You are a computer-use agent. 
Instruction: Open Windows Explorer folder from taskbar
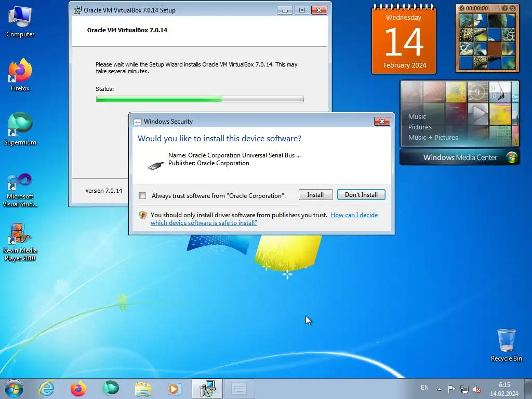point(142,389)
